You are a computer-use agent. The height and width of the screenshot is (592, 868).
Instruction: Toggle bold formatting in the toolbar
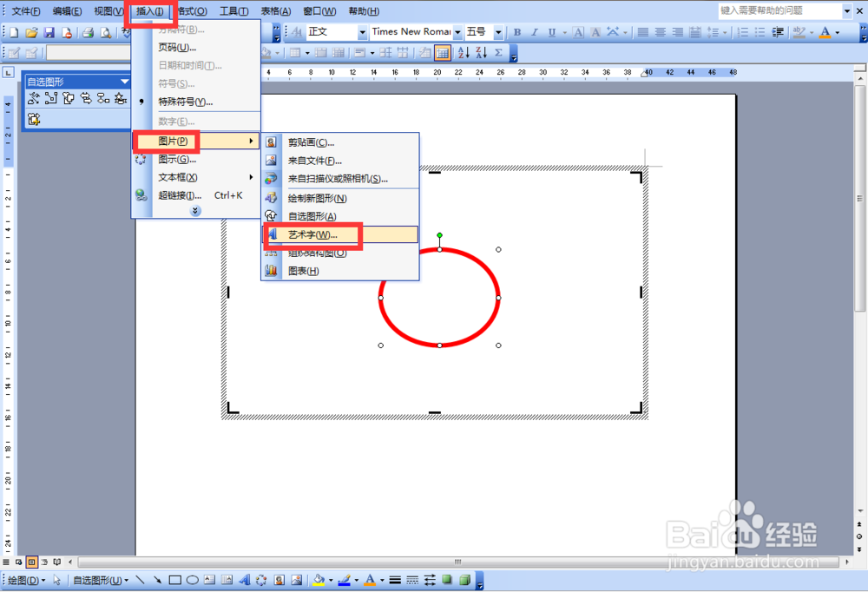pyautogui.click(x=516, y=31)
